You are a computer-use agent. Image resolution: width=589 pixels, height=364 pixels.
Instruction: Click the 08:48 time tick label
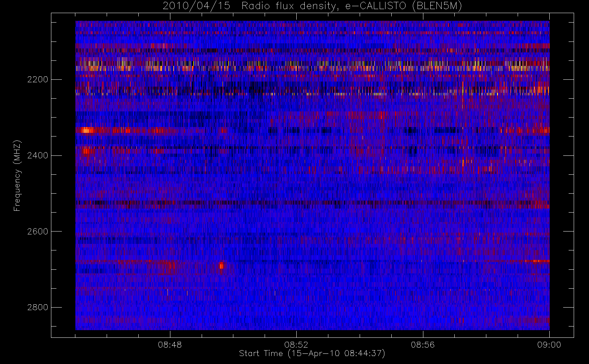[x=170, y=345]
